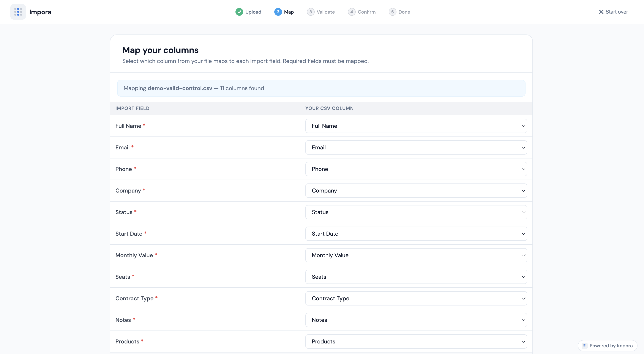Open the Notes CSV column dropdown
This screenshot has height=354, width=644.
click(x=416, y=320)
